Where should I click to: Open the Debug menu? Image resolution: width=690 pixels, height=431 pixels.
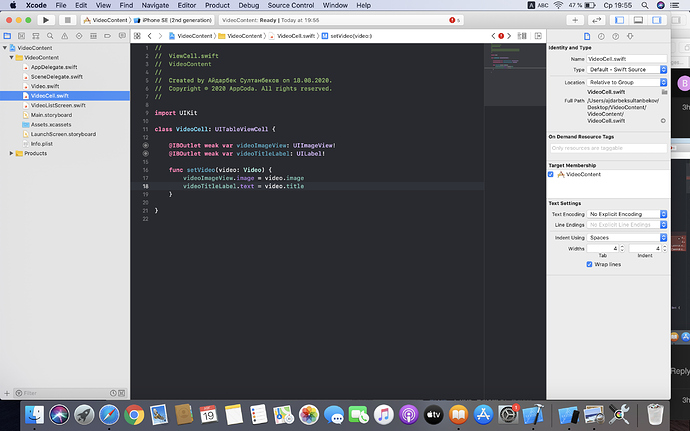(x=249, y=5)
